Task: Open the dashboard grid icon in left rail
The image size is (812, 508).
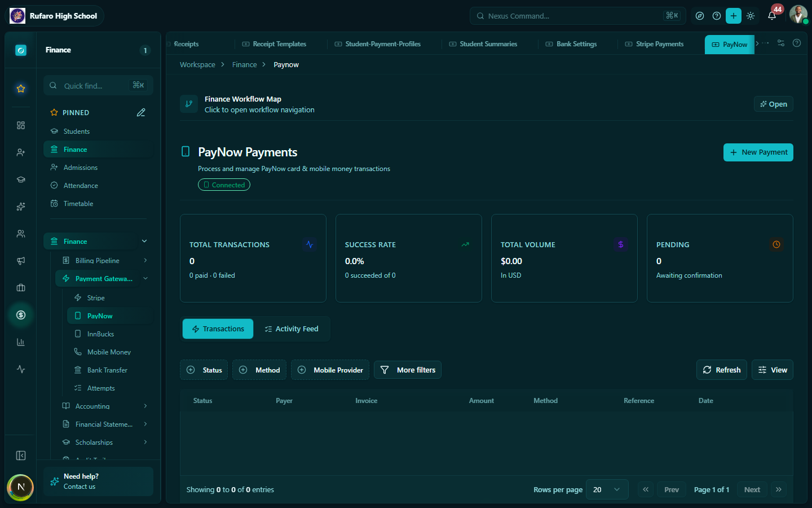Action: (x=21, y=125)
